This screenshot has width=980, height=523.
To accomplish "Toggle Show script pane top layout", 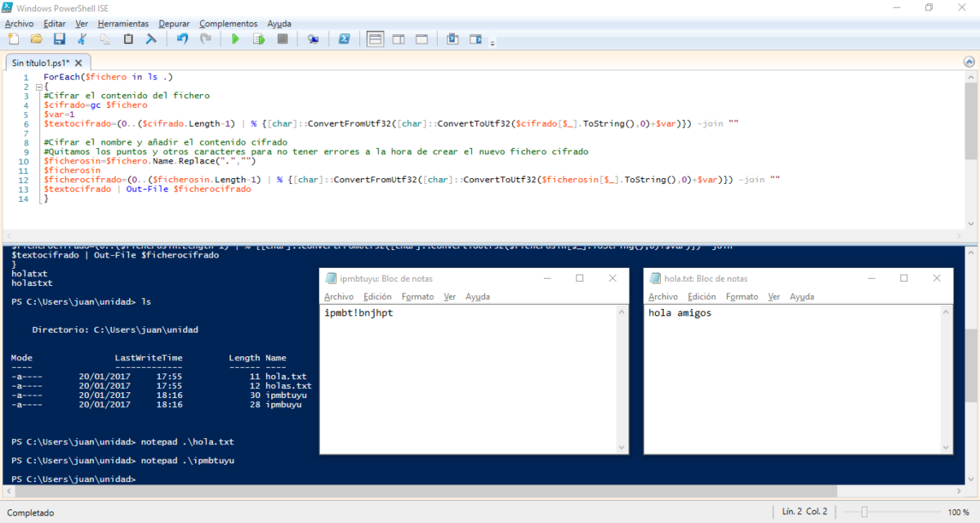I will pyautogui.click(x=375, y=38).
